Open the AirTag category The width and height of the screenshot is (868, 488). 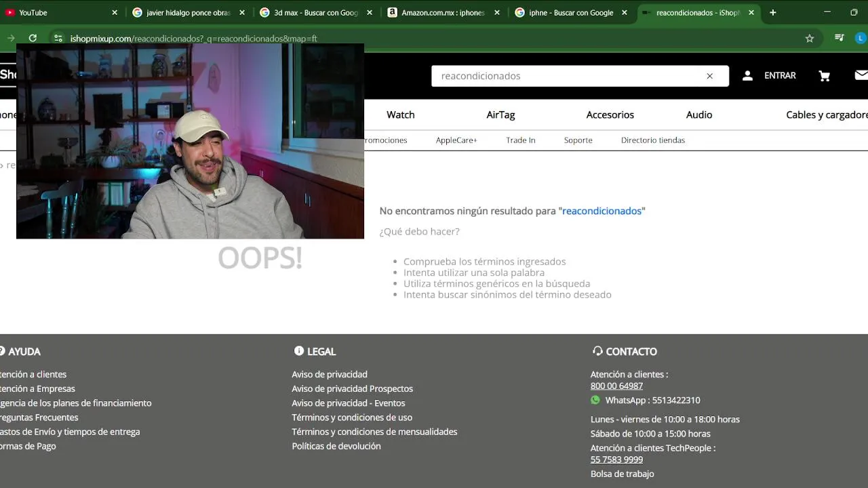(500, 115)
